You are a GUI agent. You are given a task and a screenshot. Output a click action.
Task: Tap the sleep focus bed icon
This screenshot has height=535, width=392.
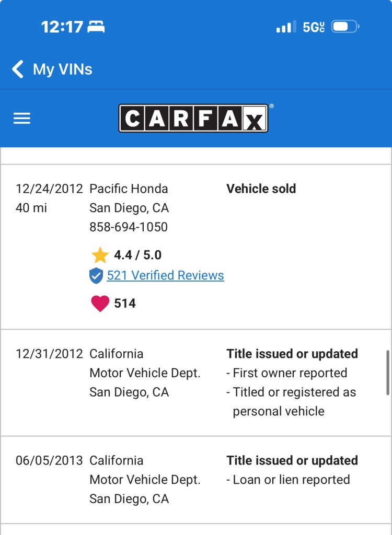[97, 27]
